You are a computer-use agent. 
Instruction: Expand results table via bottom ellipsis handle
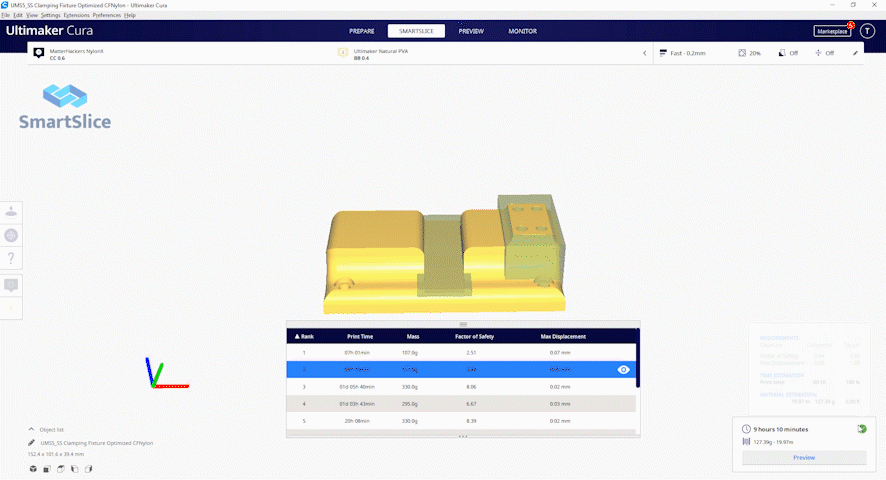coord(463,436)
